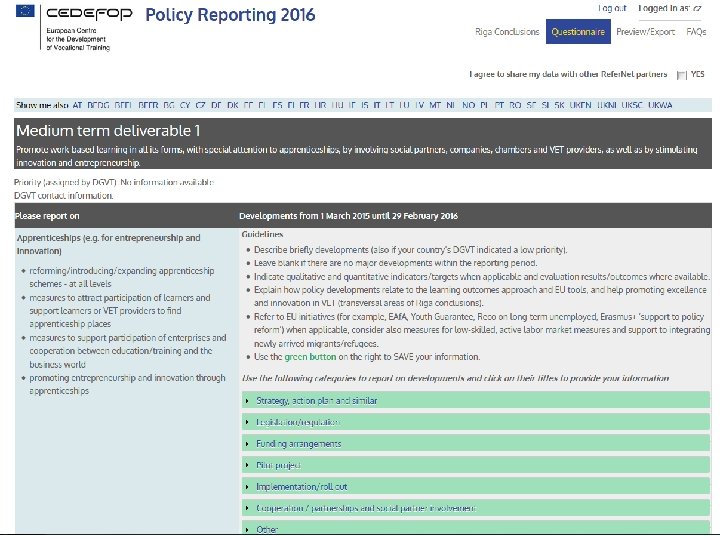Expand the Implementation/roll out section
The image size is (720, 540).
point(476,487)
